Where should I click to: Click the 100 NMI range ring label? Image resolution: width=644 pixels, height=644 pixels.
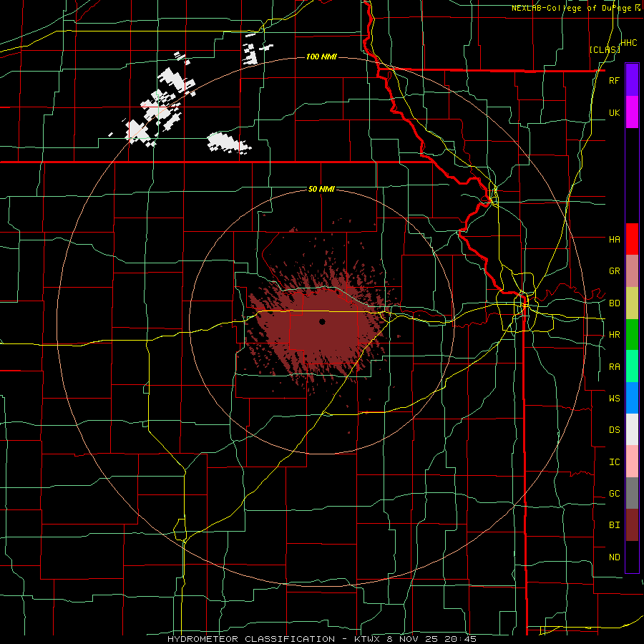point(321,57)
